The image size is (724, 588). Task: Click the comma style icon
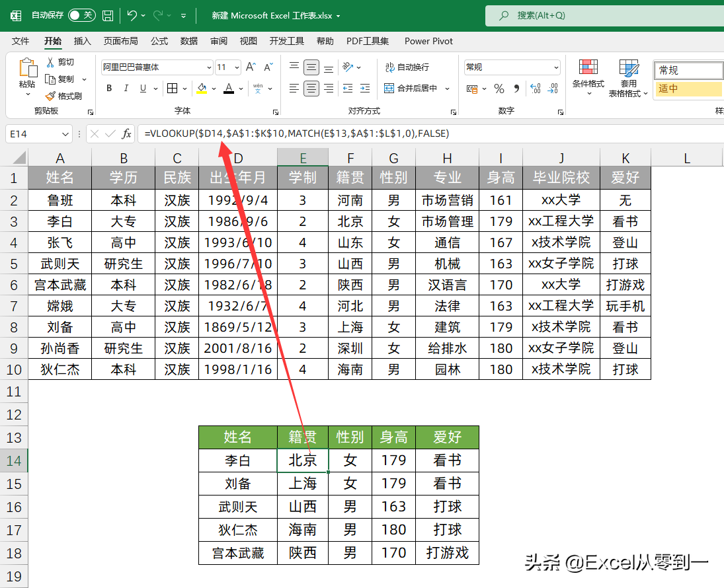[516, 88]
